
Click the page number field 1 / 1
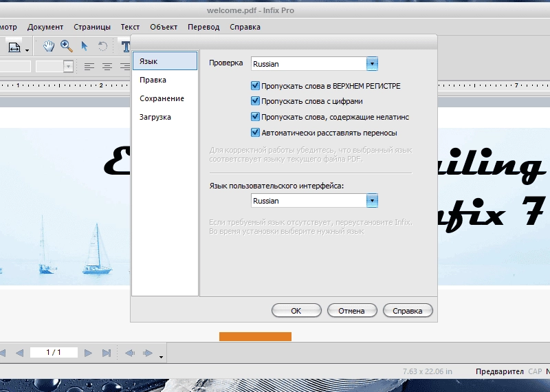(54, 352)
